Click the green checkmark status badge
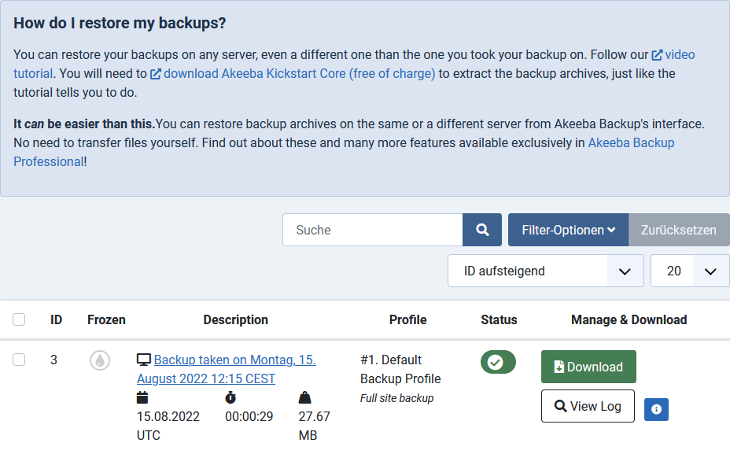 point(498,362)
